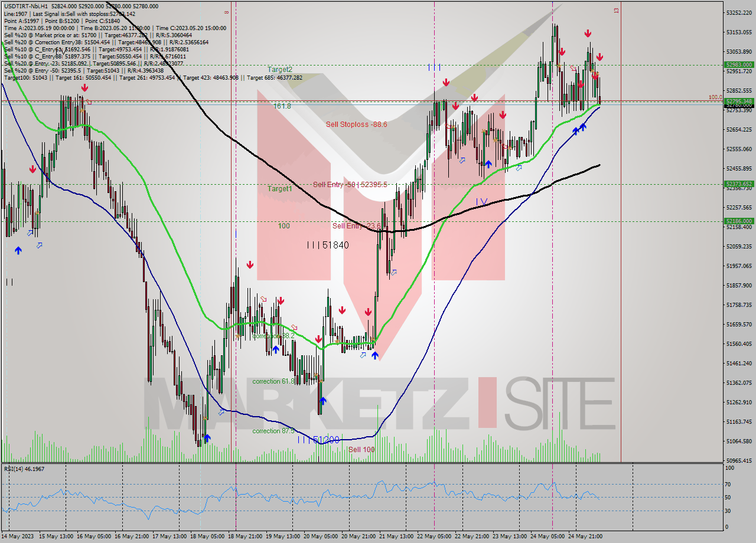Click 51957.065 on the price axis
756x543 pixels.
click(x=739, y=266)
